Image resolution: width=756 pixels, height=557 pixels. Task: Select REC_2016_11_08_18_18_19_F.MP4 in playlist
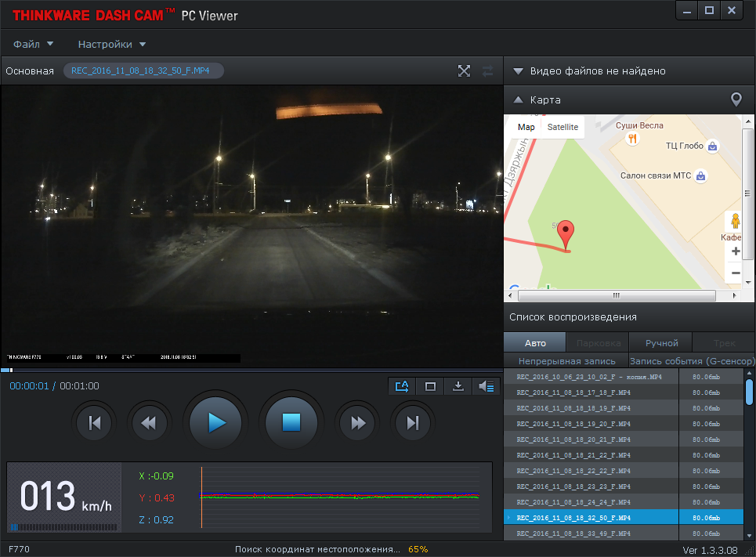[x=623, y=408]
